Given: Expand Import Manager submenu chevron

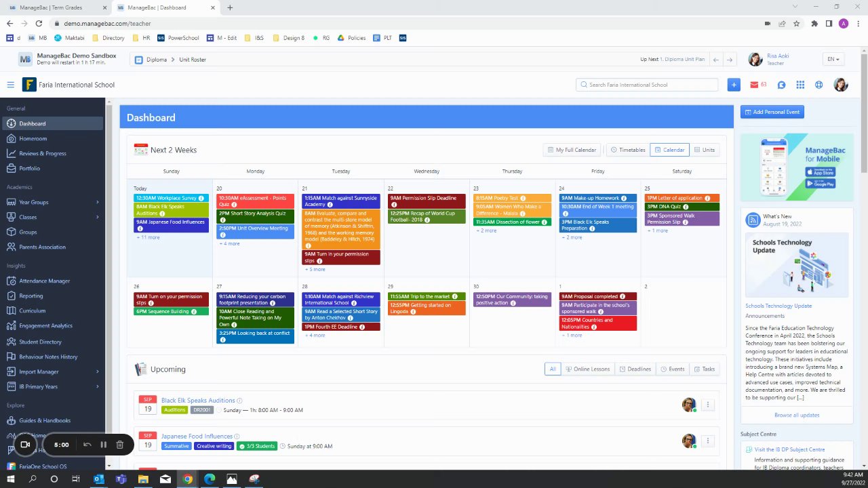Looking at the screenshot, I should [98, 371].
